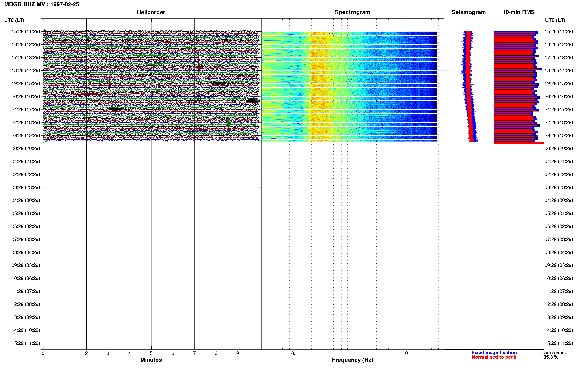
Task: Click the 10 tick on the frequency axis
Action: coord(405,353)
